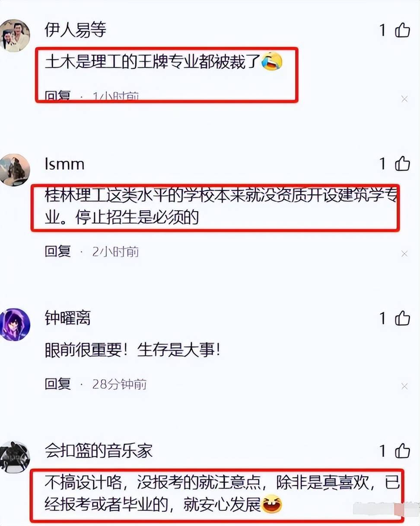Open lsmm's profile avatar
Screen dimensions: 420x526
(14, 170)
